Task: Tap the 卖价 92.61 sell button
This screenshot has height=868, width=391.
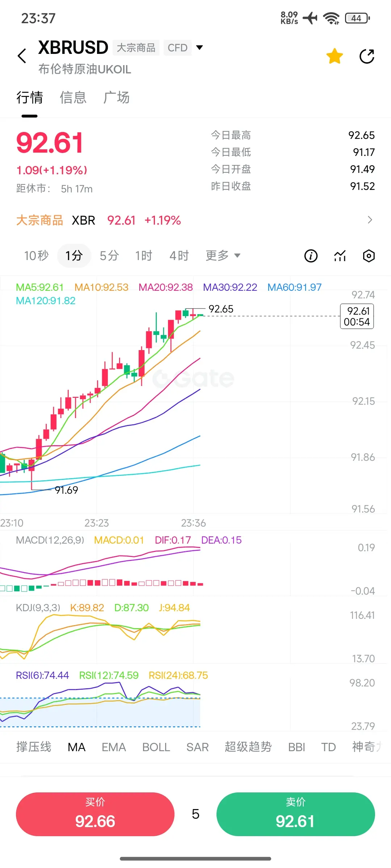Action: (x=295, y=814)
